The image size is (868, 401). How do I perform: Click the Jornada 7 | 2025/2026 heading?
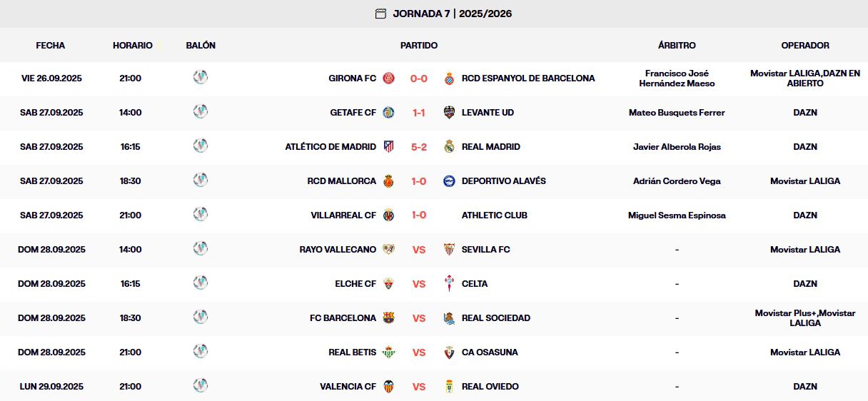pos(452,14)
